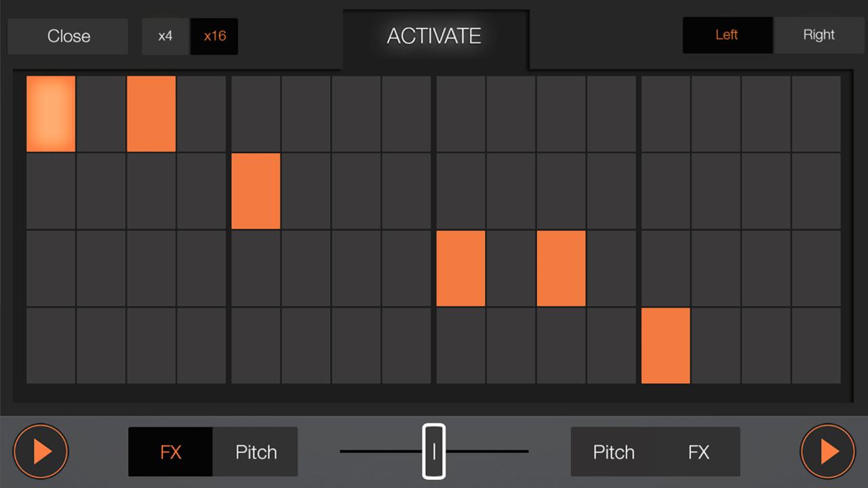Image resolution: width=868 pixels, height=488 pixels.
Task: Switch left panel to Pitch mode
Action: (x=255, y=451)
